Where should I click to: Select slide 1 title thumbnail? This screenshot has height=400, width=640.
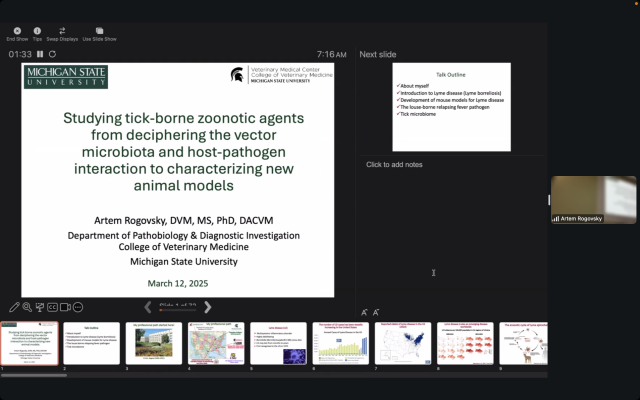point(29,343)
